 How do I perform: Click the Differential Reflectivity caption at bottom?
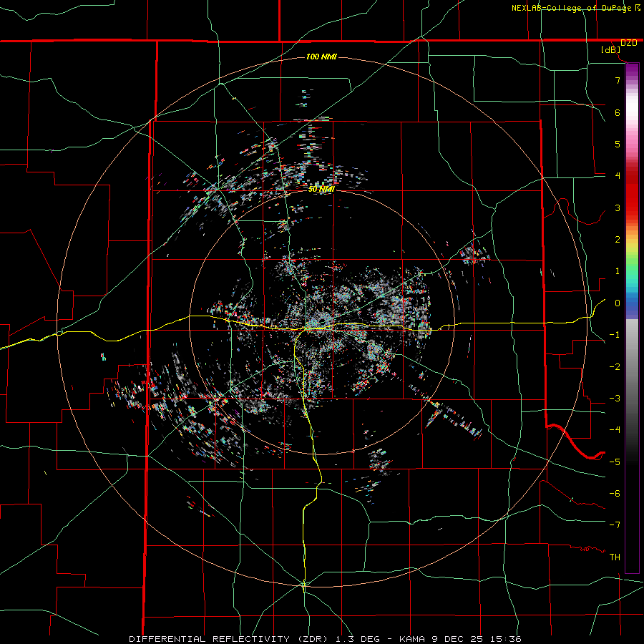(x=325, y=639)
